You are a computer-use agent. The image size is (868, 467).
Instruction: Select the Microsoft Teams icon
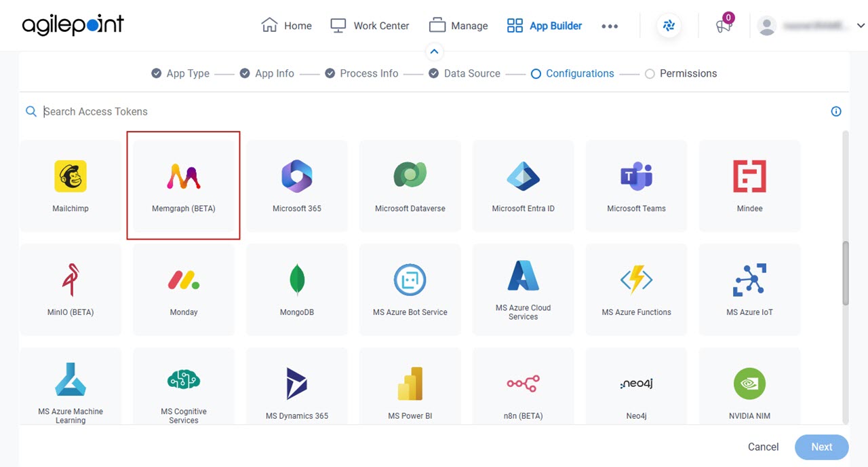click(637, 176)
